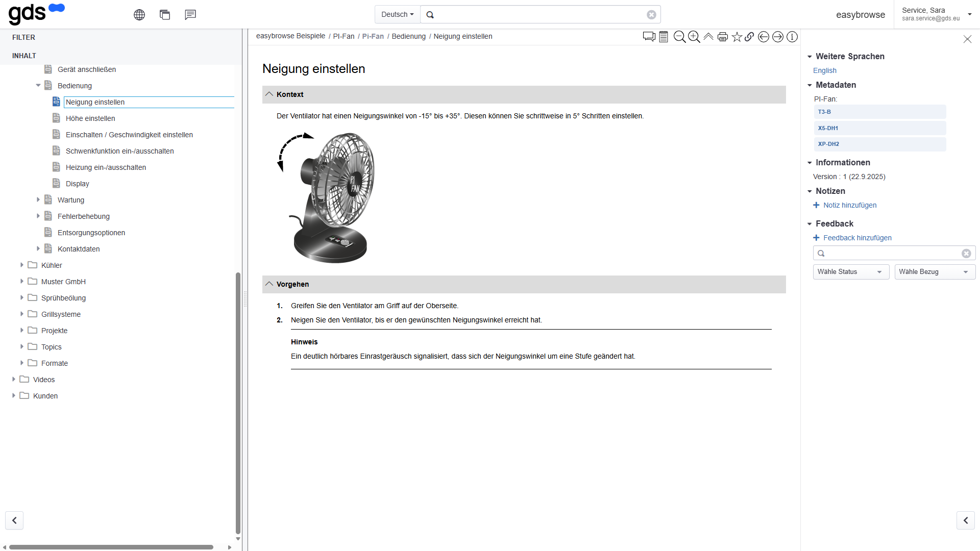Collapse right panel with the bottom arrow button
The height and width of the screenshot is (551, 980).
(966, 520)
